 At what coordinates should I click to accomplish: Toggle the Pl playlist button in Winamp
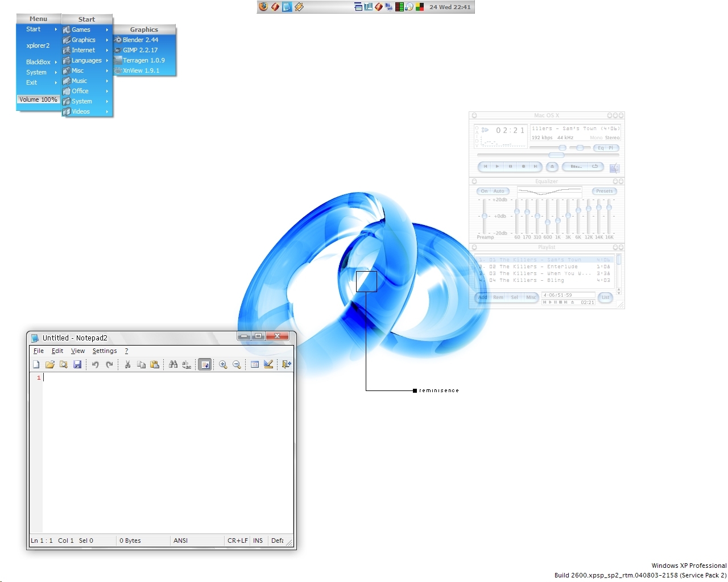[612, 148]
